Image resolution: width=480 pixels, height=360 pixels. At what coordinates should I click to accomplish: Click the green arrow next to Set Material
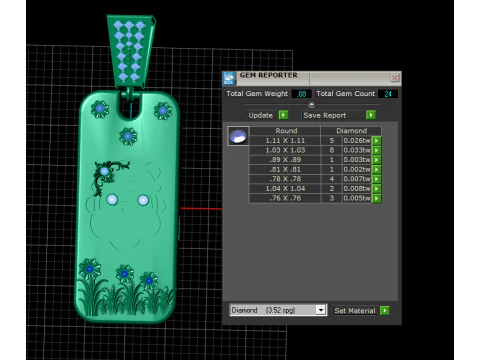[x=385, y=311]
